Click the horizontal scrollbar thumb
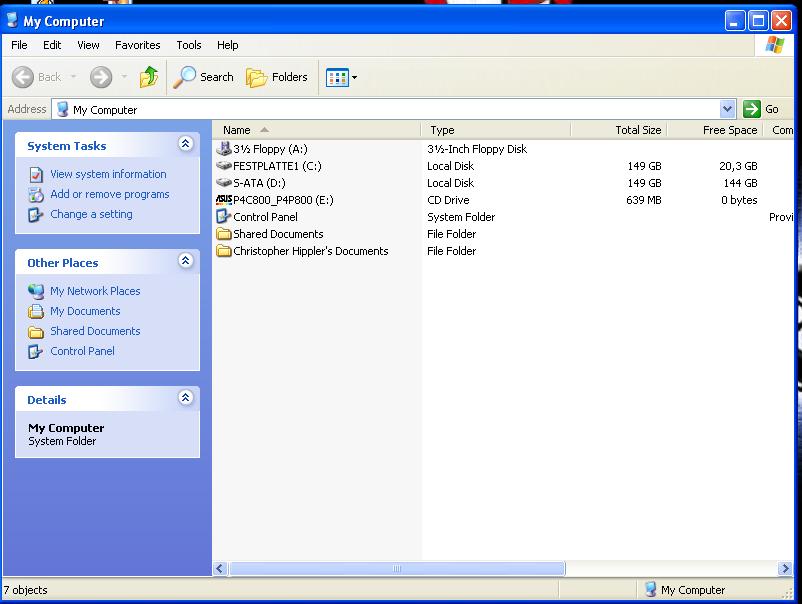This screenshot has width=802, height=604. [x=397, y=568]
